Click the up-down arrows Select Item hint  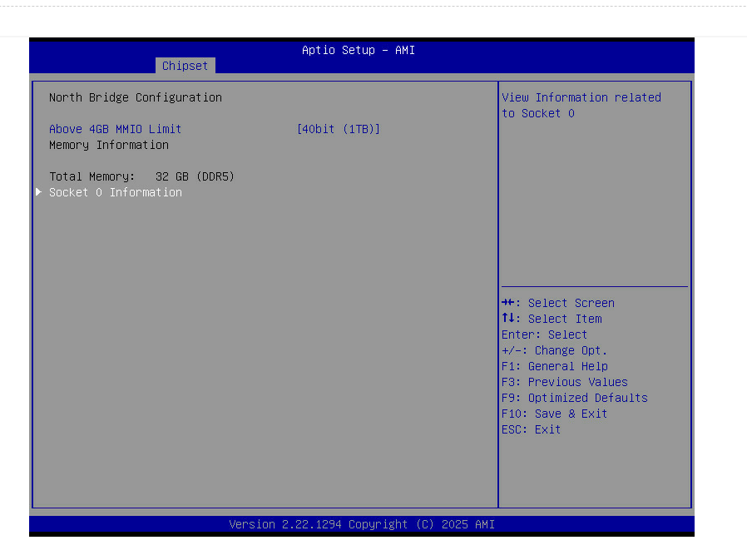point(552,319)
